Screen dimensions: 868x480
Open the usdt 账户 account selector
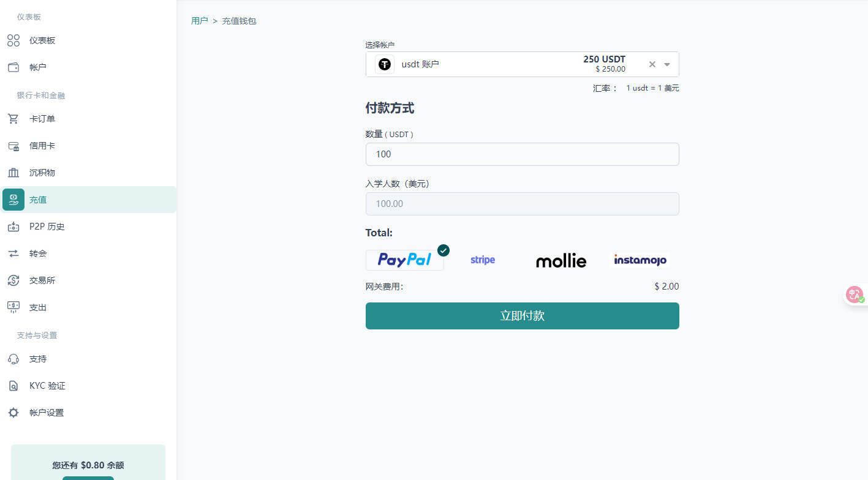coord(523,64)
